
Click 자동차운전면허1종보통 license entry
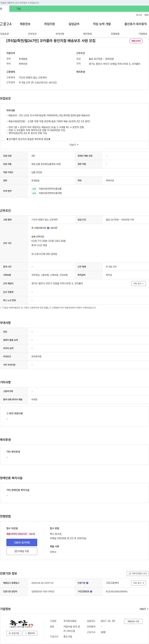click(50, 189)
